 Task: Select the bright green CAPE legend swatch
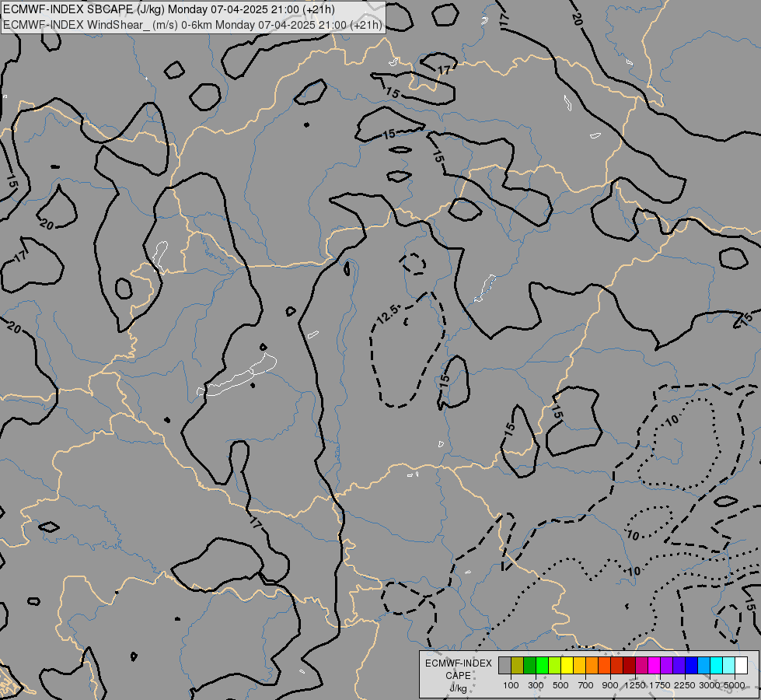click(542, 665)
